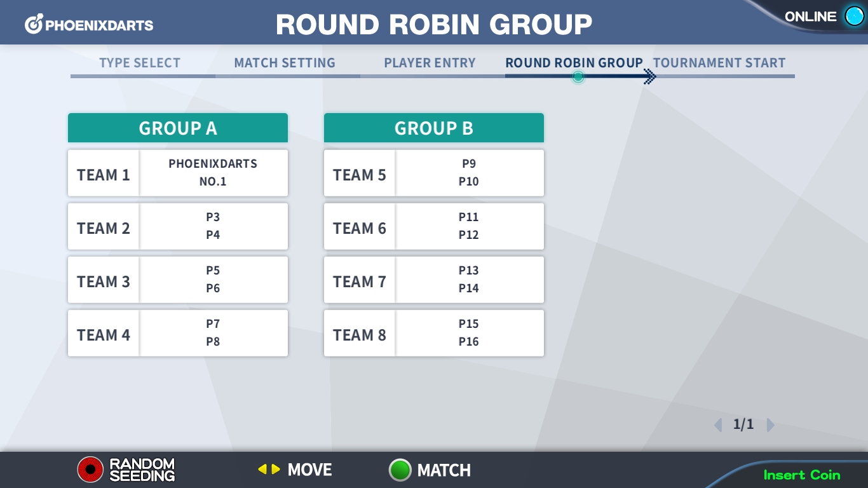This screenshot has width=868, height=488.
Task: Select Team 5 with P9 and P10
Action: 434,173
